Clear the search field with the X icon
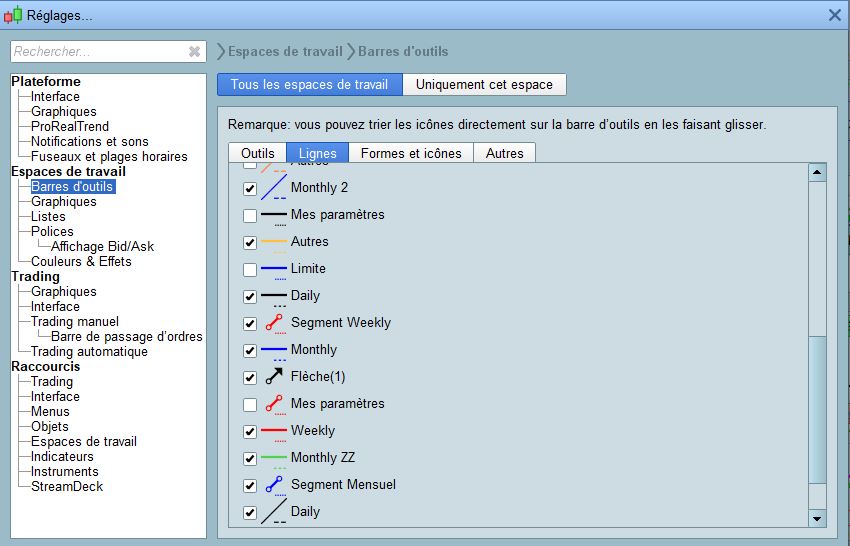 [194, 51]
